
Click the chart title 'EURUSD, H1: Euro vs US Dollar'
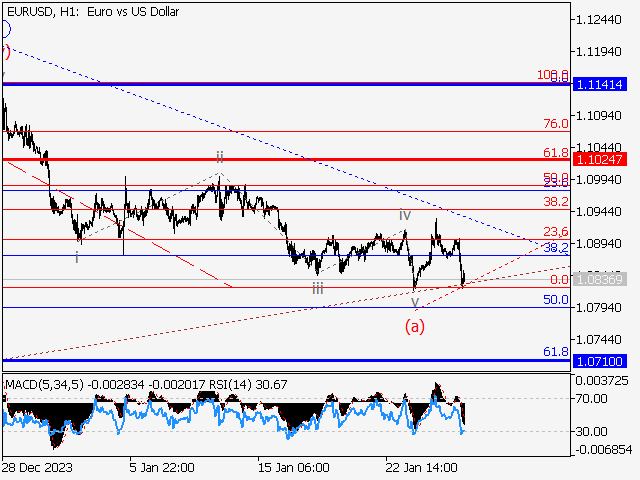pyautogui.click(x=93, y=12)
